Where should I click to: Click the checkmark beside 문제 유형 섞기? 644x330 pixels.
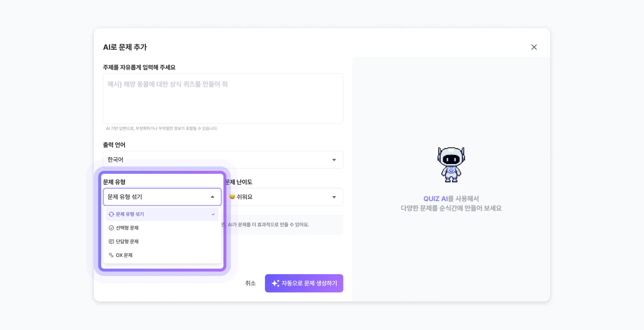point(213,214)
